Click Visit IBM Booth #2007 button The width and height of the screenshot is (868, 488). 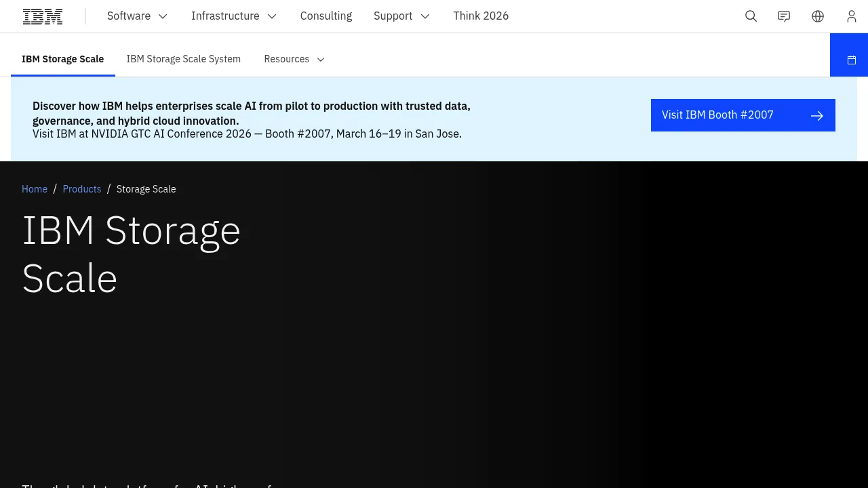pyautogui.click(x=743, y=115)
